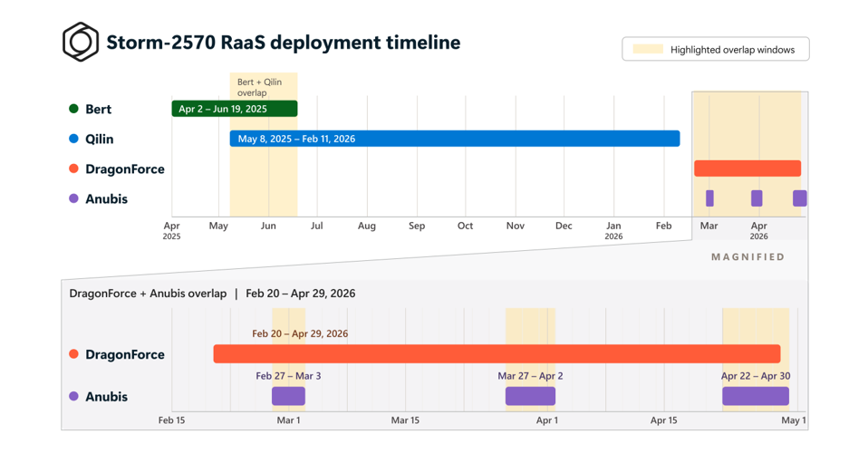
Task: Click the 'Jan 2026' axis label
Action: (x=613, y=230)
